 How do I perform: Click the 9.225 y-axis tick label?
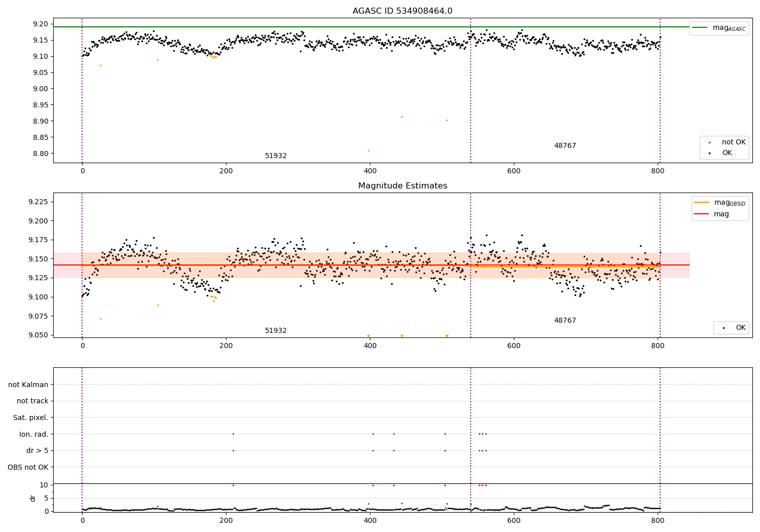tap(38, 202)
